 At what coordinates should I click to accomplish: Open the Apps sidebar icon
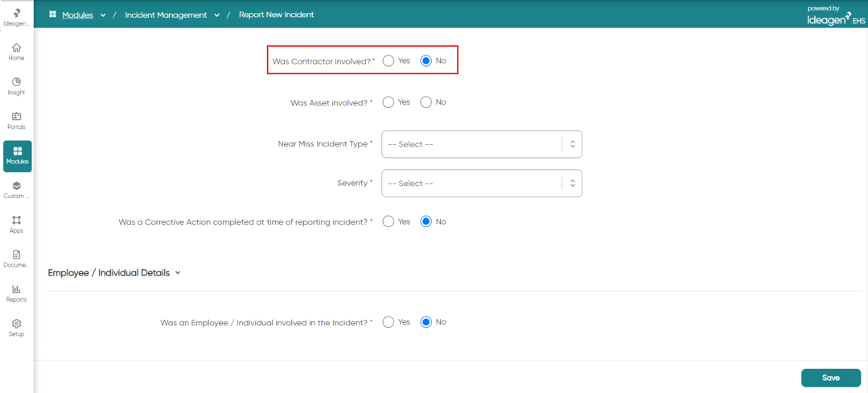(17, 220)
